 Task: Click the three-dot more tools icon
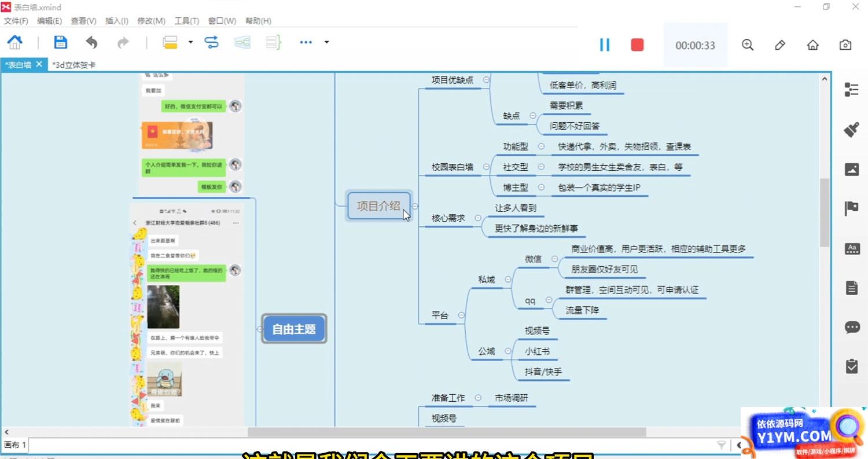pos(306,42)
